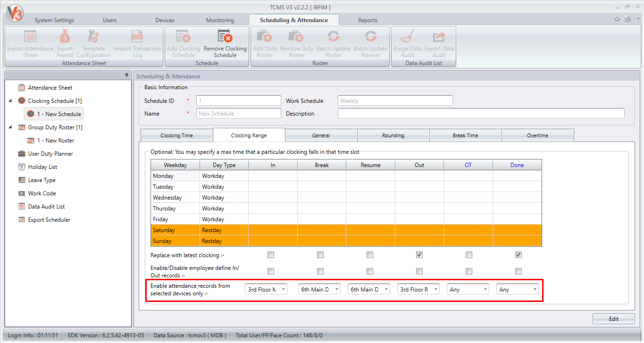Viewport: 644px width, 343px height.
Task: Switch to the Monitoring ribbon tab
Action: [x=220, y=20]
